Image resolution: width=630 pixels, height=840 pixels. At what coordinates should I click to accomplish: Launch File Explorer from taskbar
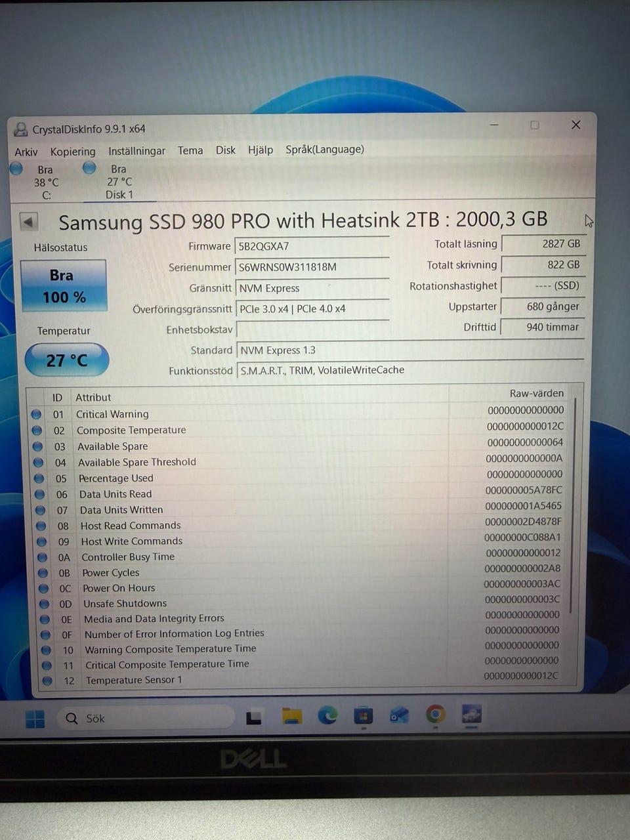coord(292,716)
